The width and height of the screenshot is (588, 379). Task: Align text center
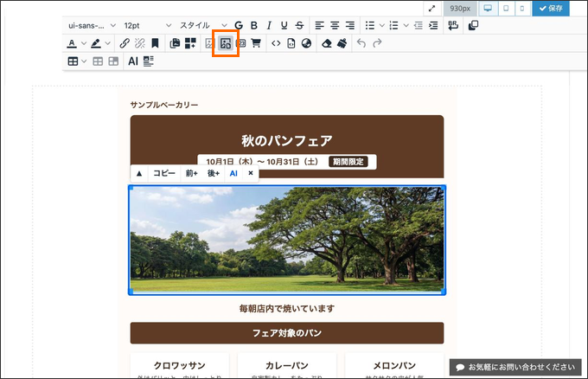(335, 25)
